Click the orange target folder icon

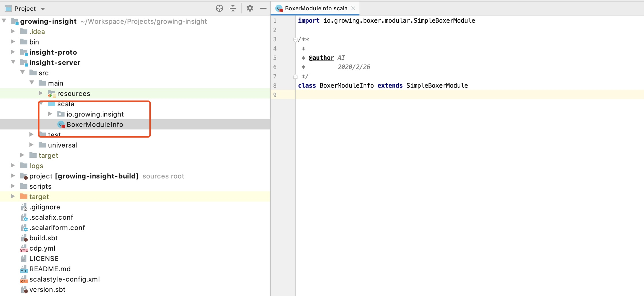pos(24,196)
